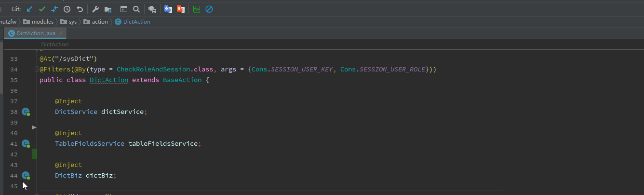Click the Git compare with branch icon

point(54,9)
